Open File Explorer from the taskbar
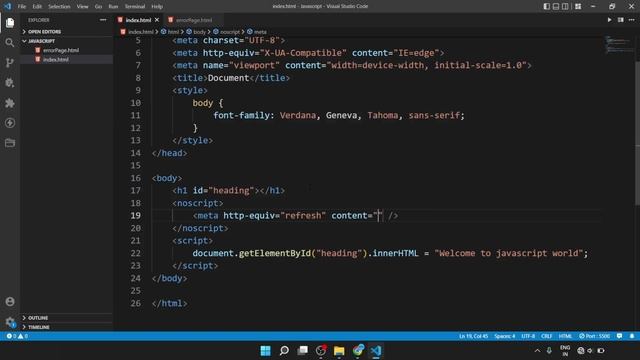This screenshot has height=360, width=640. coord(339,351)
